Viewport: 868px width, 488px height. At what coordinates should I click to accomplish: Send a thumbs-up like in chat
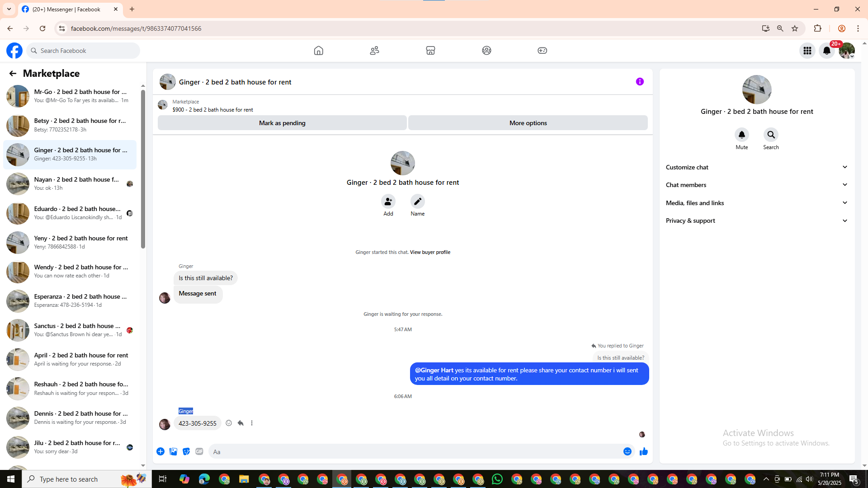pos(643,451)
